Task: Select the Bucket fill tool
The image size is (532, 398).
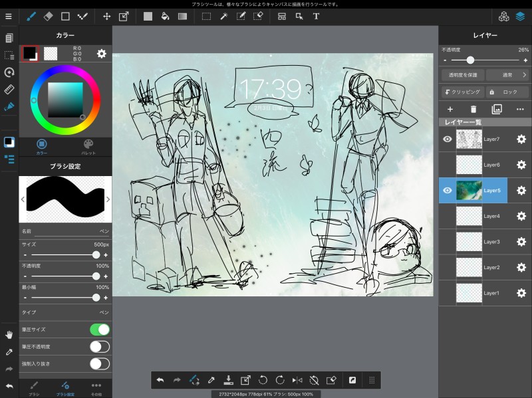Action: (165, 16)
